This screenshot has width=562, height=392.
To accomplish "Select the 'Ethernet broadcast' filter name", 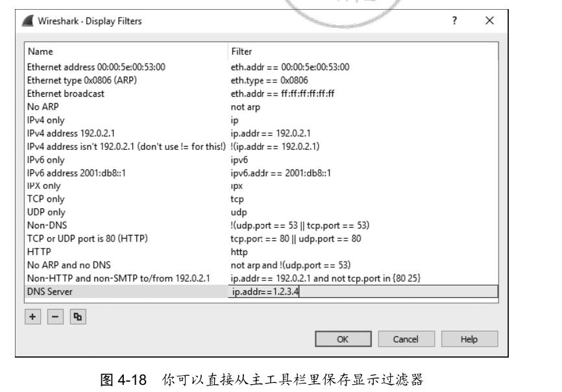I will point(66,93).
